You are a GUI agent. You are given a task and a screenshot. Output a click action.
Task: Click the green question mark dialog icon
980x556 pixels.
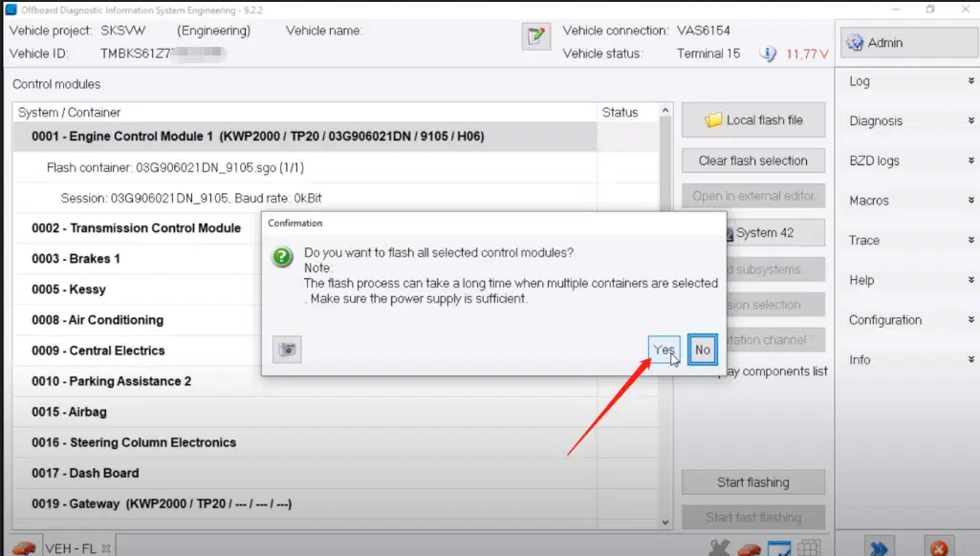(282, 257)
